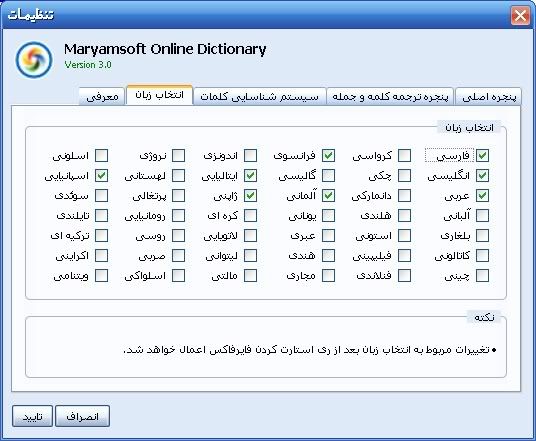Check the ترکیه ای (Turkish) checkbox
Viewport: 536px width, 441px height.
(101, 236)
